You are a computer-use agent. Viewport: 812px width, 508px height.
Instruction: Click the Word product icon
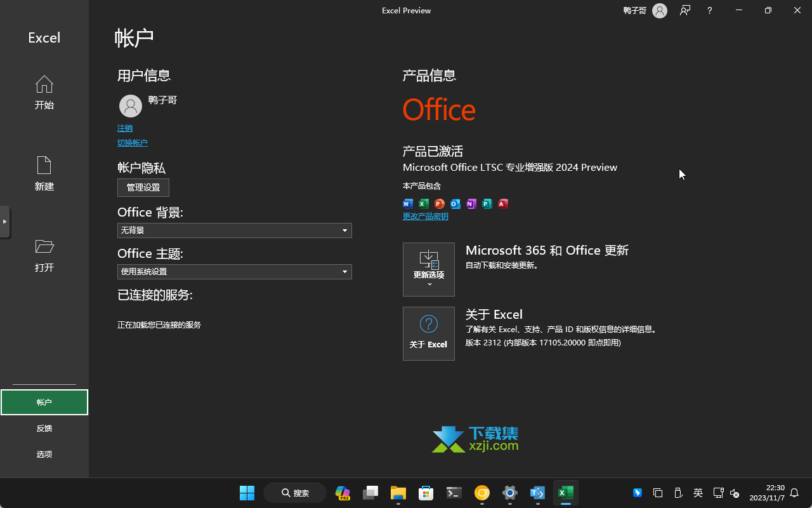click(x=408, y=204)
